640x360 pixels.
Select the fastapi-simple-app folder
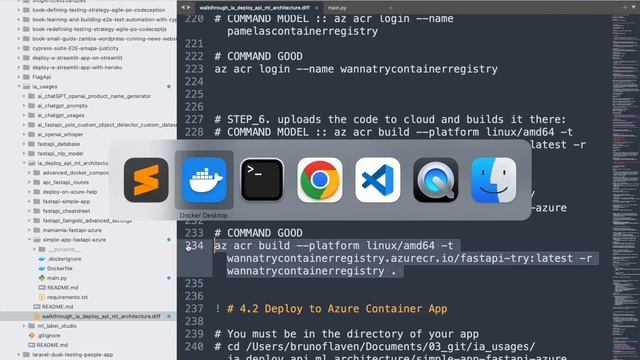tap(66, 202)
